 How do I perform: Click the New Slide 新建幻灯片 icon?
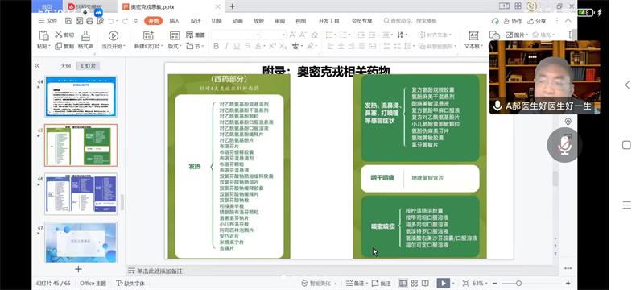tap(148, 35)
